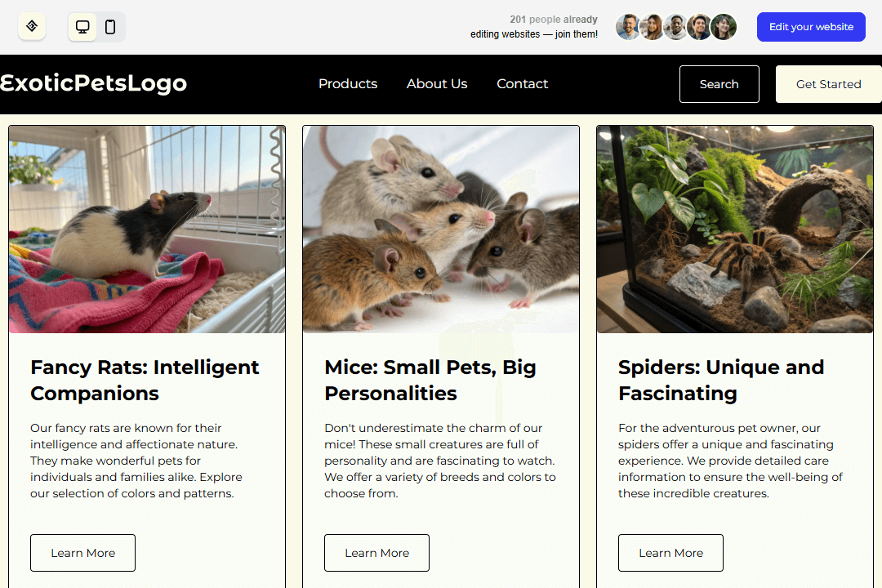
Task: Click the first user avatar
Action: click(628, 27)
